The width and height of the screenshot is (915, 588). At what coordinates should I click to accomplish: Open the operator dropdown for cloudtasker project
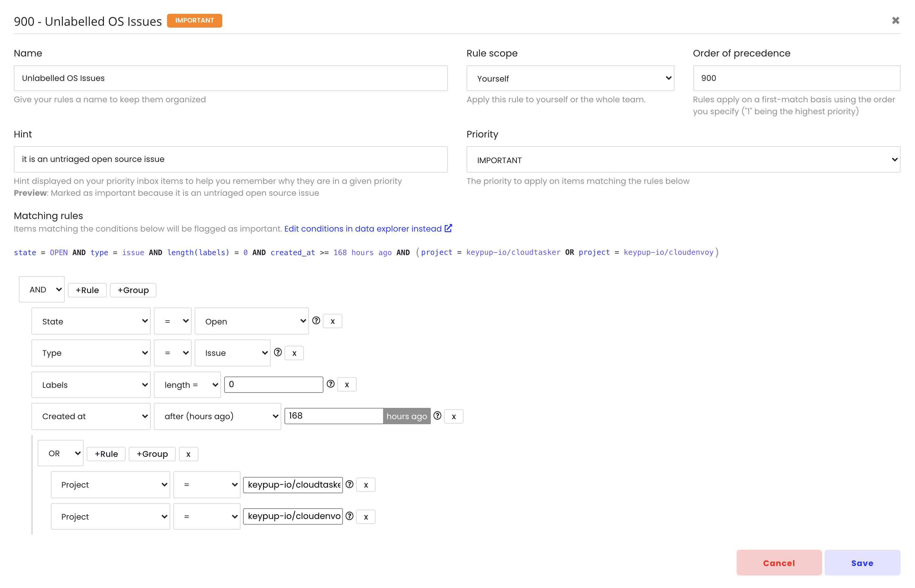click(x=207, y=485)
